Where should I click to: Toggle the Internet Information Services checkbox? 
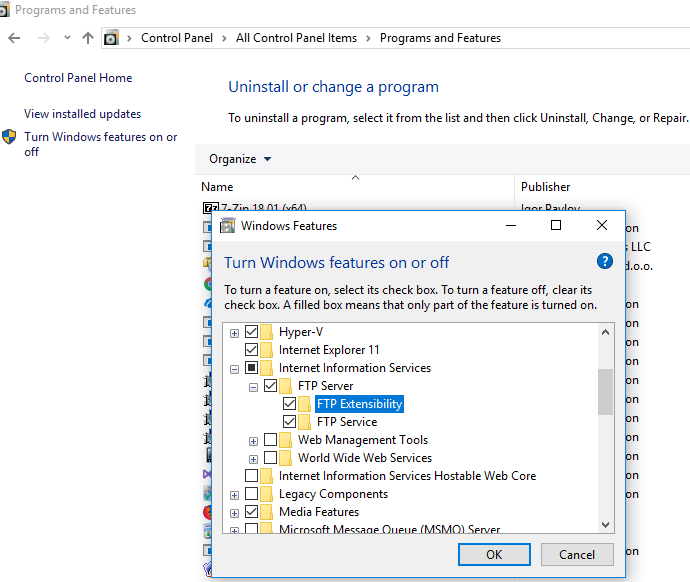251,367
